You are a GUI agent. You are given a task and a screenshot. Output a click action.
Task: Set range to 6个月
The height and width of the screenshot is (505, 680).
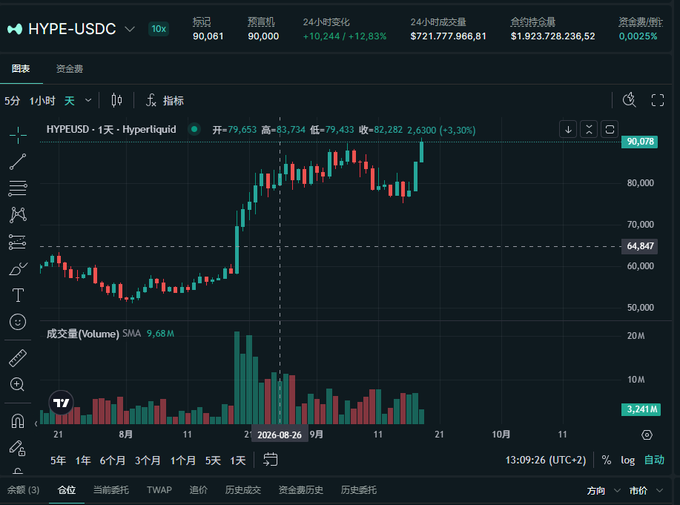pos(113,460)
